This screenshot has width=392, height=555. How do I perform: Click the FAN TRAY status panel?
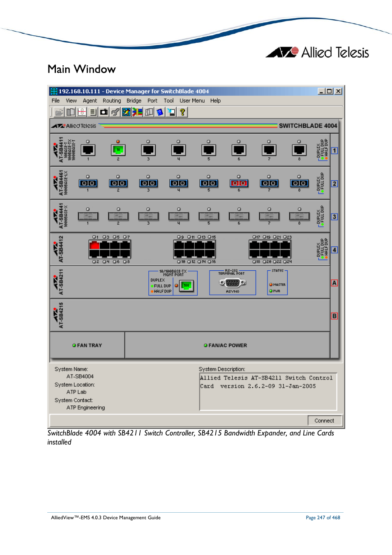tap(87, 345)
